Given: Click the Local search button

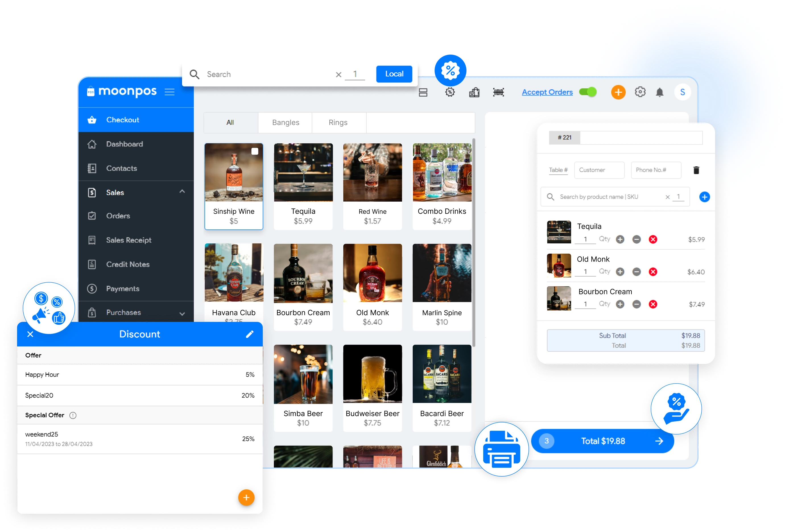Looking at the screenshot, I should click(x=394, y=74).
